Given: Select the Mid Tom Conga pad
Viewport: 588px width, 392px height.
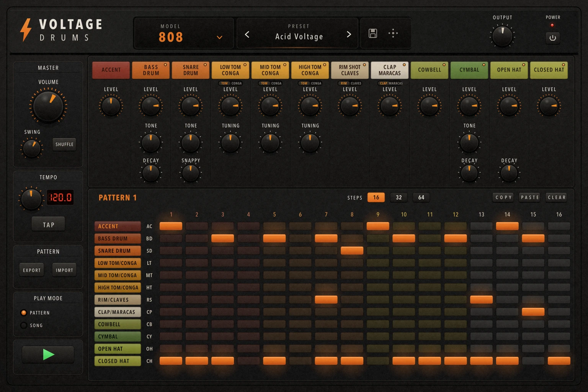Looking at the screenshot, I should [x=270, y=70].
